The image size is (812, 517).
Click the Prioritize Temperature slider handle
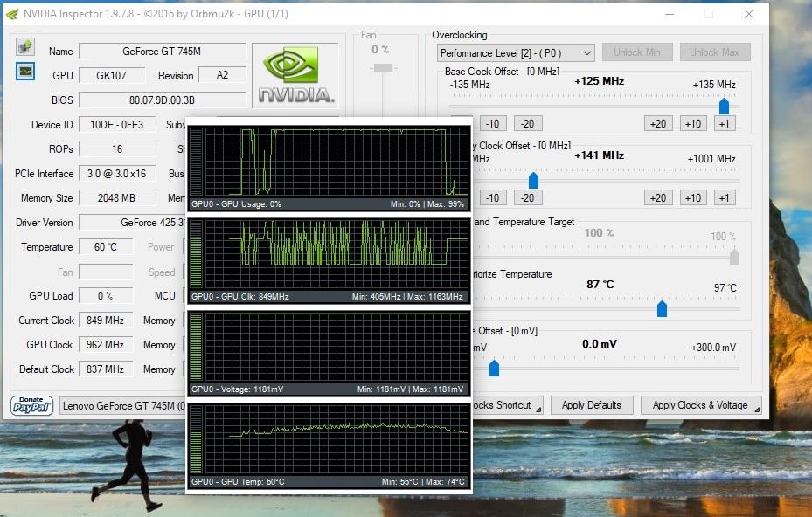[662, 308]
